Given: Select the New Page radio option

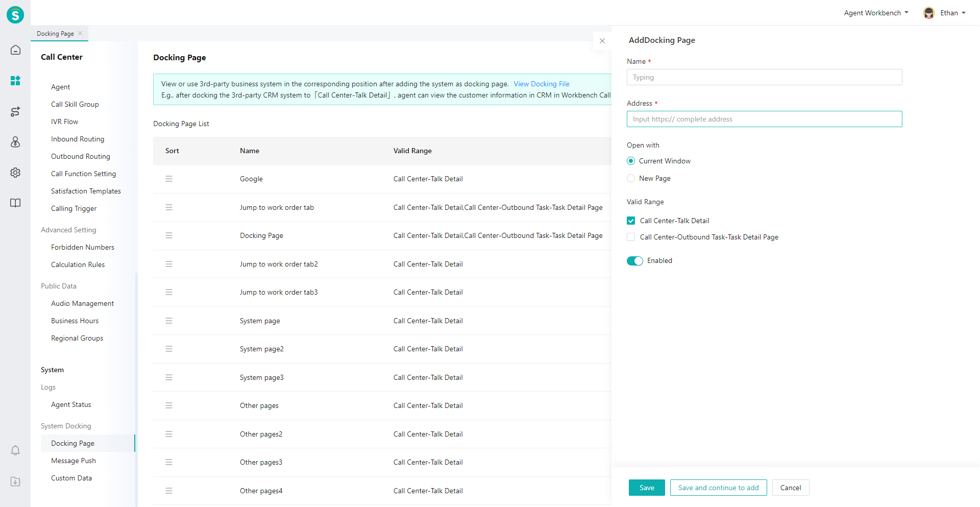Looking at the screenshot, I should (x=631, y=178).
